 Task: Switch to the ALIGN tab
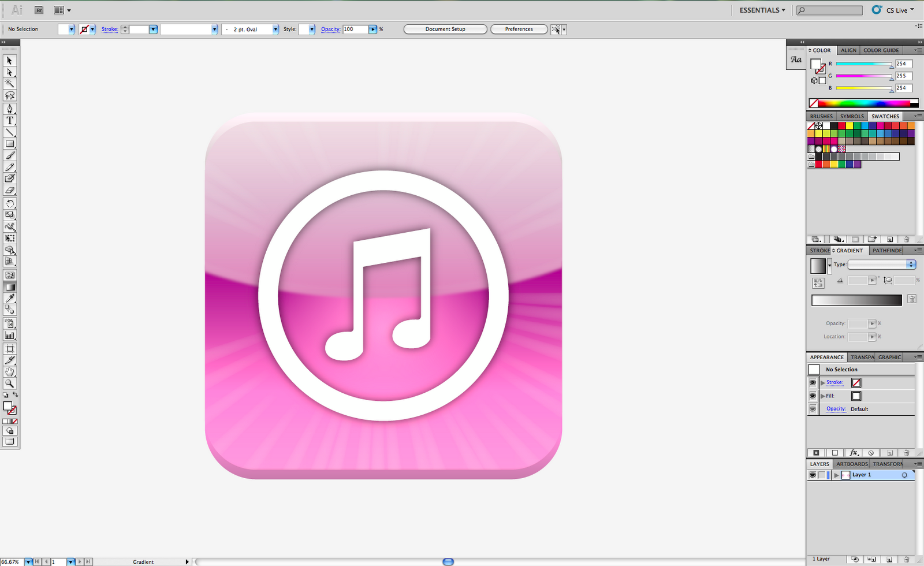[848, 50]
